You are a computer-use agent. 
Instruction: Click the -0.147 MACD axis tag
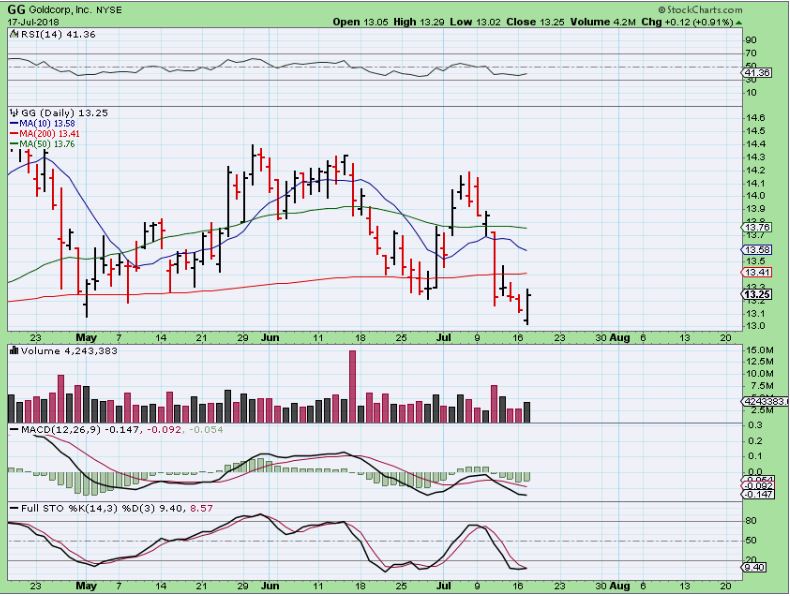click(x=758, y=494)
